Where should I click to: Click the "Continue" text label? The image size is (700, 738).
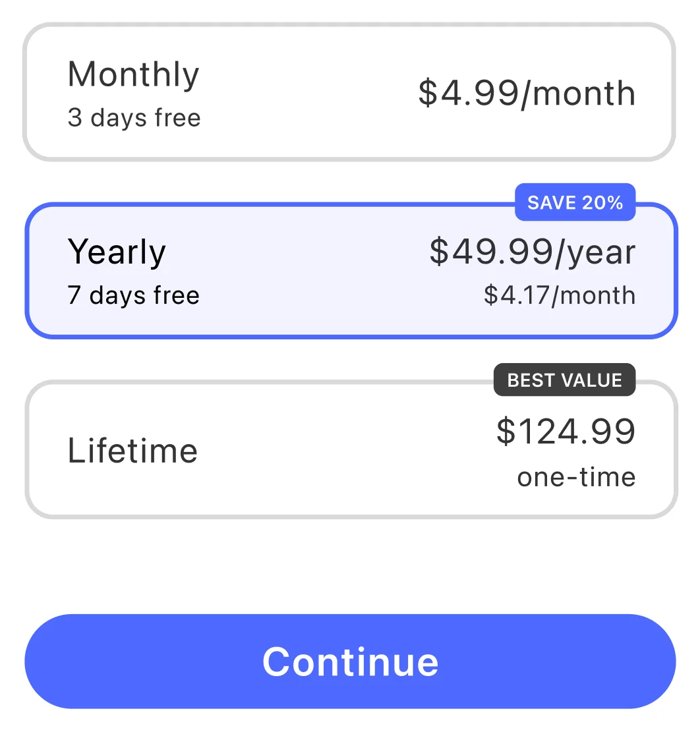(350, 661)
